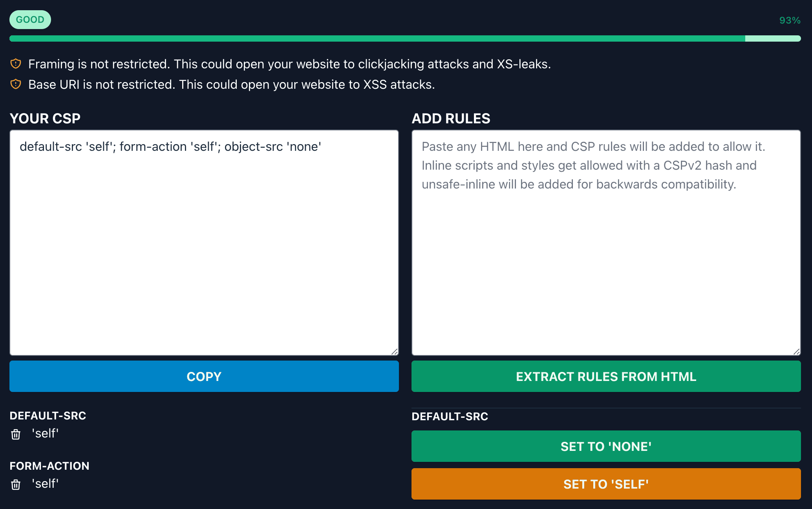Click inside the Add Rules HTML paste box
The height and width of the screenshot is (509, 812).
pos(606,267)
